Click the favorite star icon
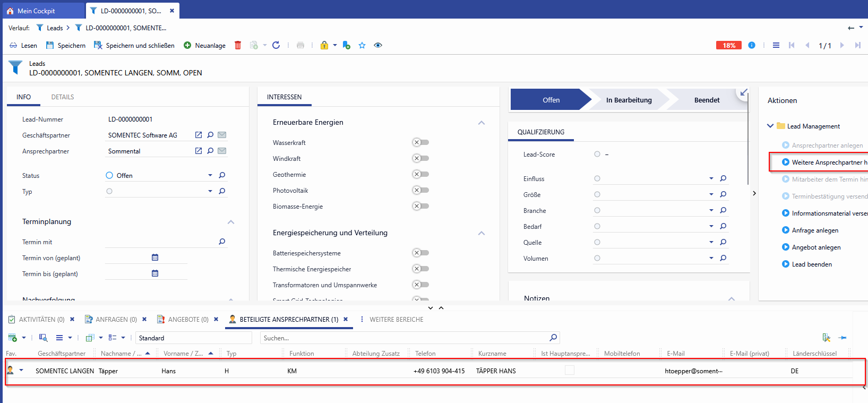The image size is (868, 403). tap(362, 45)
